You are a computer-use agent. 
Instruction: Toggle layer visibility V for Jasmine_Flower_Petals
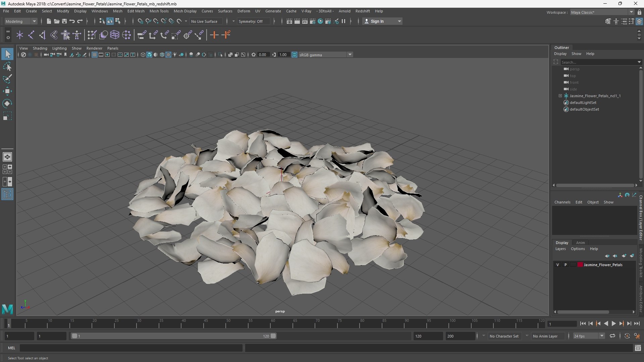[558, 265]
